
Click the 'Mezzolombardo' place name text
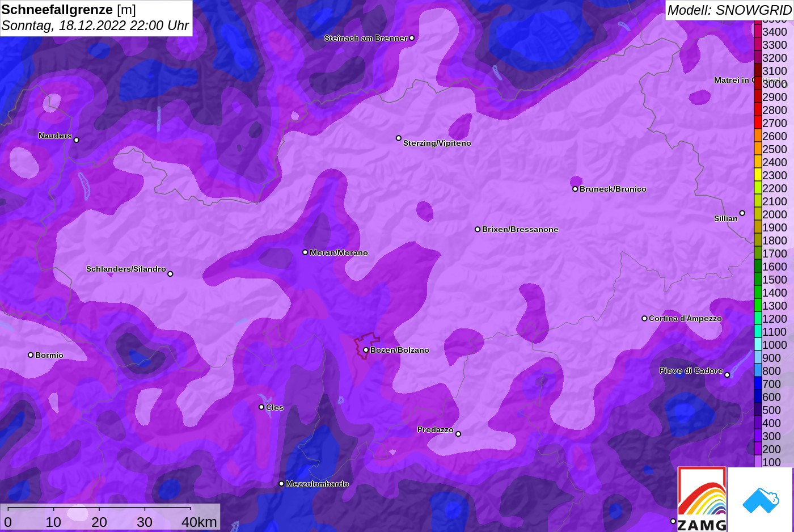point(317,484)
